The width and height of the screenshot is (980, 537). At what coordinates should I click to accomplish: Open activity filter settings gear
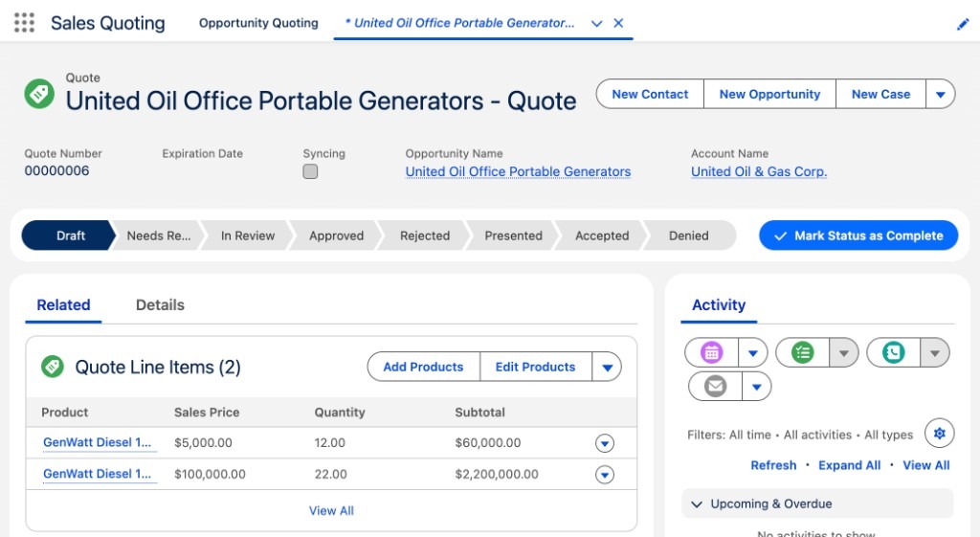940,434
